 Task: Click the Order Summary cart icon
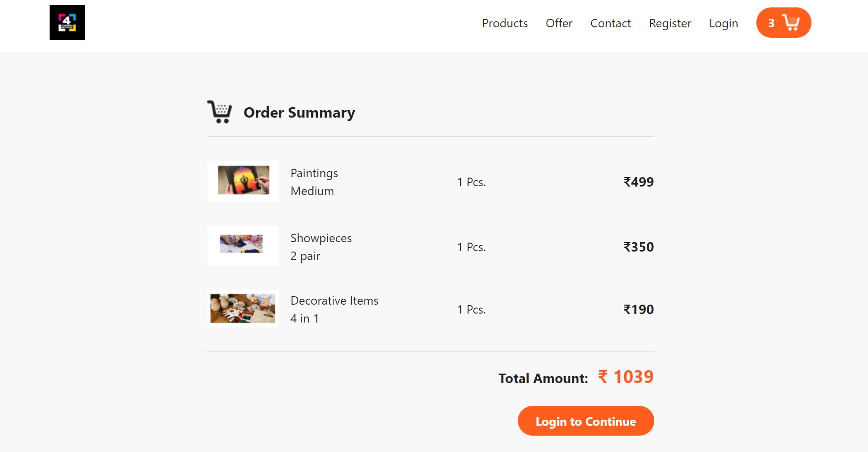point(220,112)
